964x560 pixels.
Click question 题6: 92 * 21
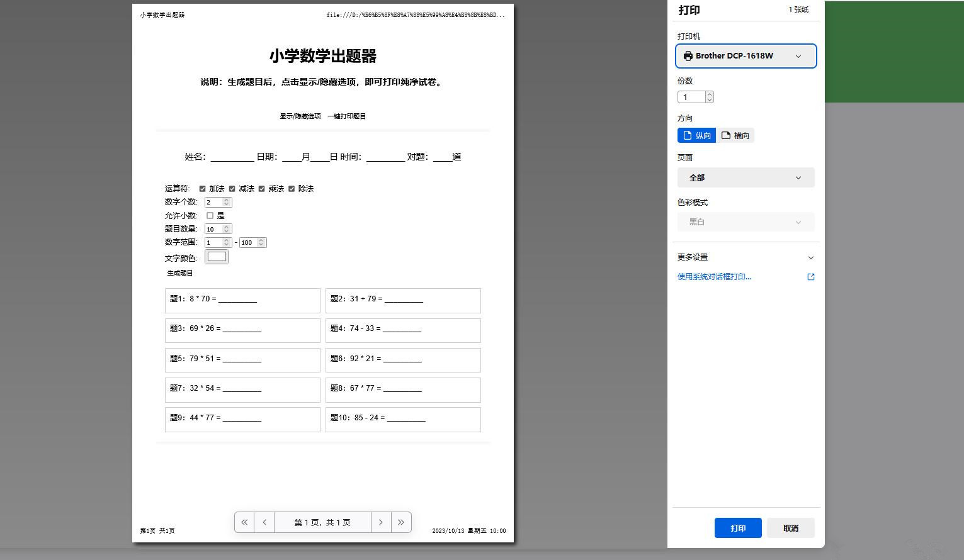403,360
